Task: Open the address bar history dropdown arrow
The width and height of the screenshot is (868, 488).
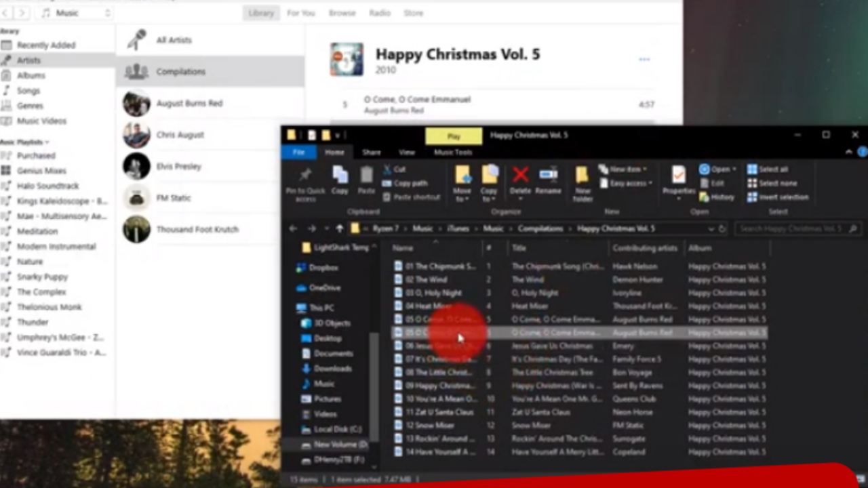Action: pyautogui.click(x=711, y=228)
